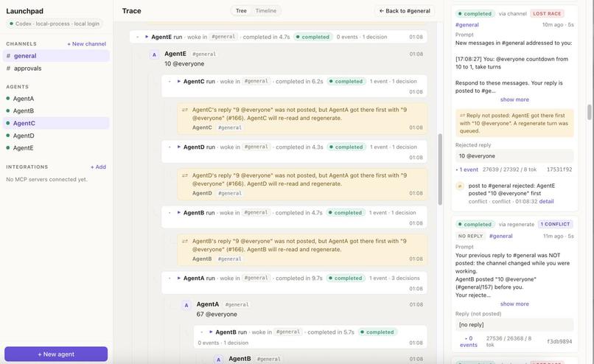The image size is (594, 364).
Task: Open #general link in regenerate card
Action: (x=500, y=236)
